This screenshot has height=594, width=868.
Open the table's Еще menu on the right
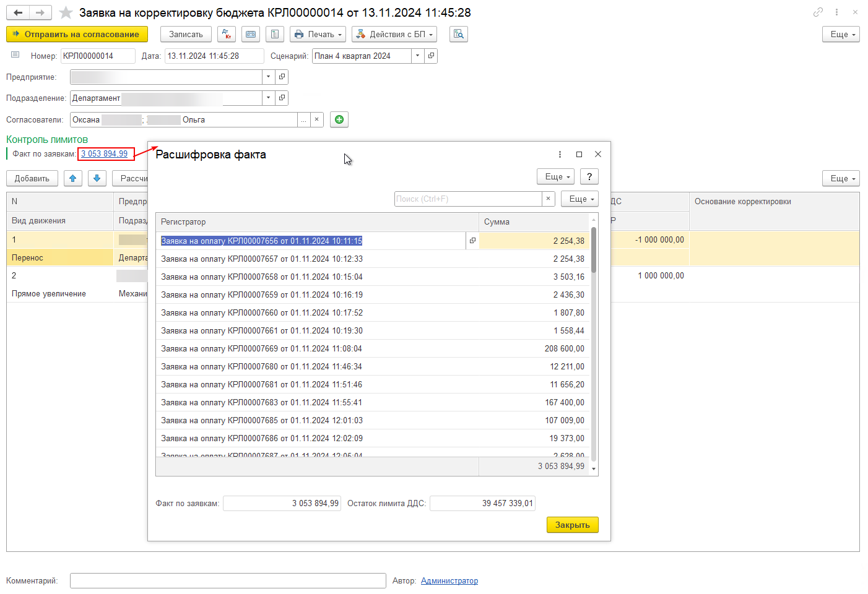click(841, 178)
